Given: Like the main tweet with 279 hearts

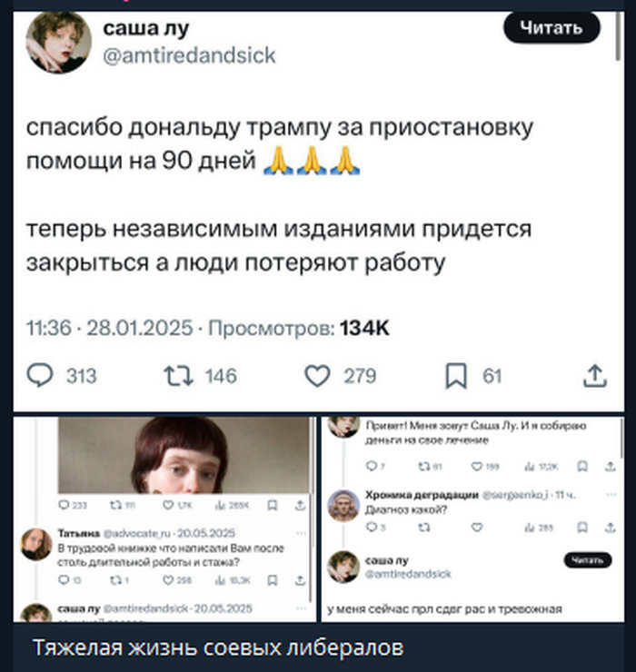Looking at the screenshot, I should click(317, 376).
